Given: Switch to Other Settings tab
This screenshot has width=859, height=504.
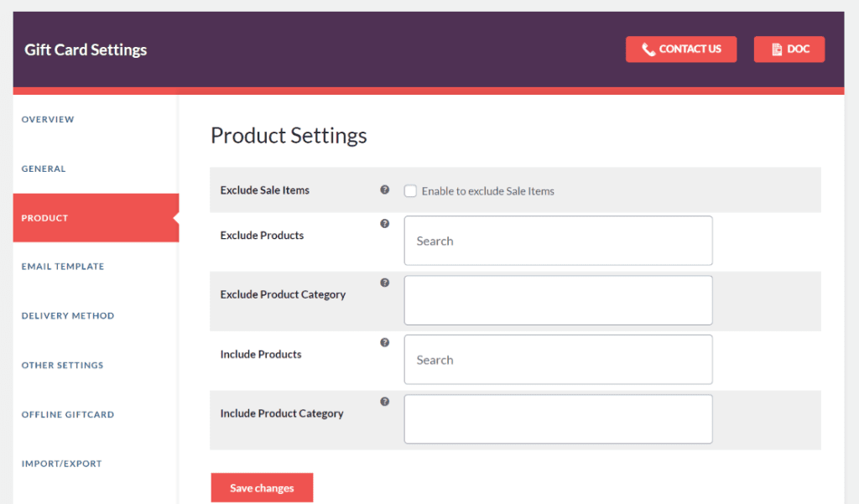Looking at the screenshot, I should point(62,365).
